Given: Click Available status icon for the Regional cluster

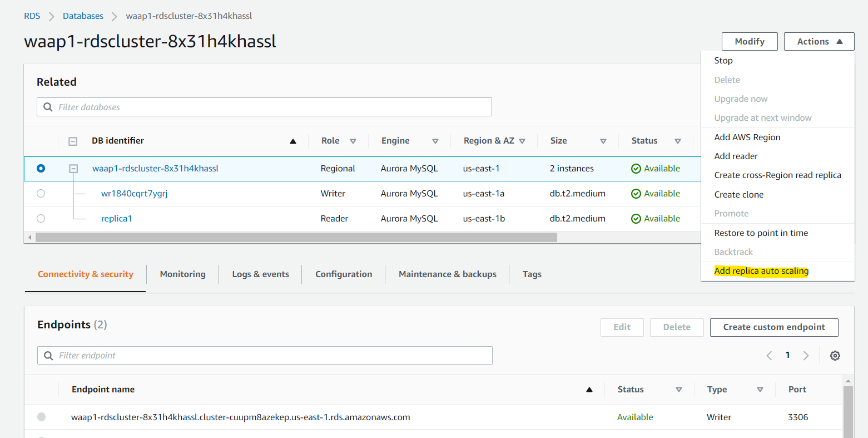Looking at the screenshot, I should click(x=636, y=169).
